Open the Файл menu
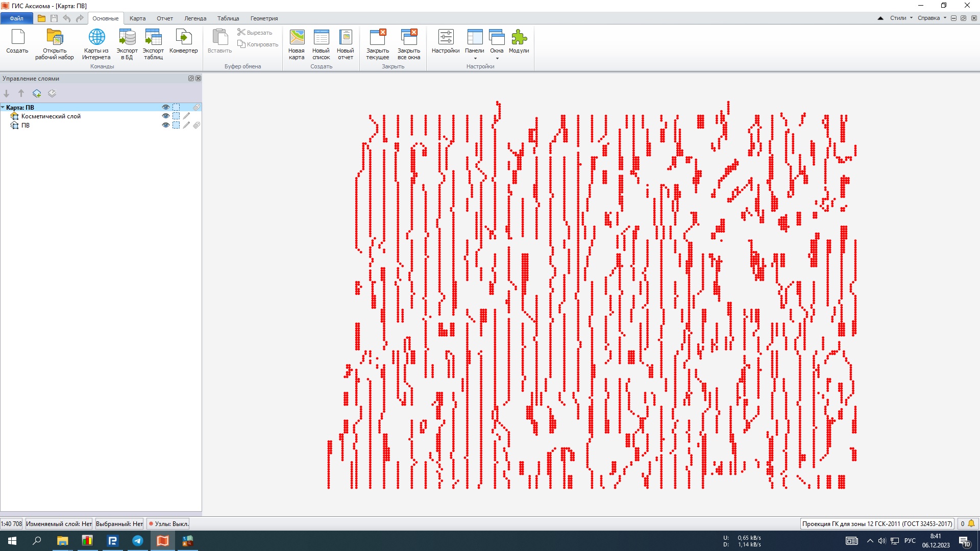 point(16,18)
